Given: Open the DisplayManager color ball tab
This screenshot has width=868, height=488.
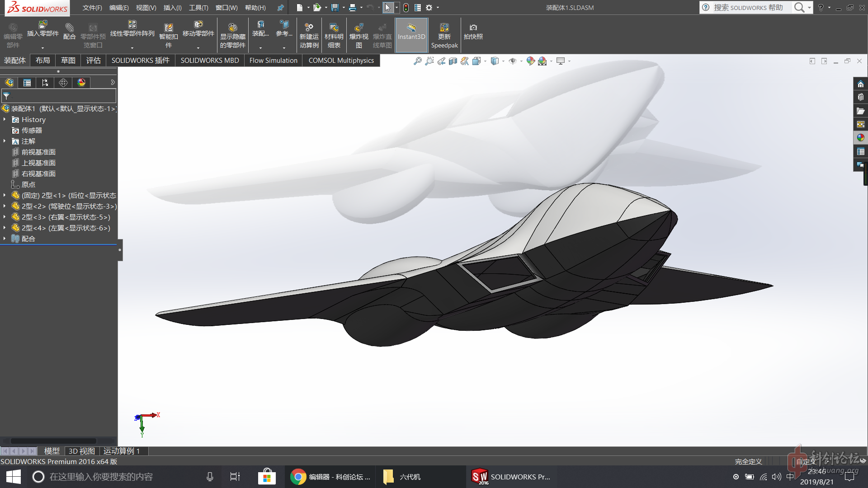Looking at the screenshot, I should (x=81, y=83).
